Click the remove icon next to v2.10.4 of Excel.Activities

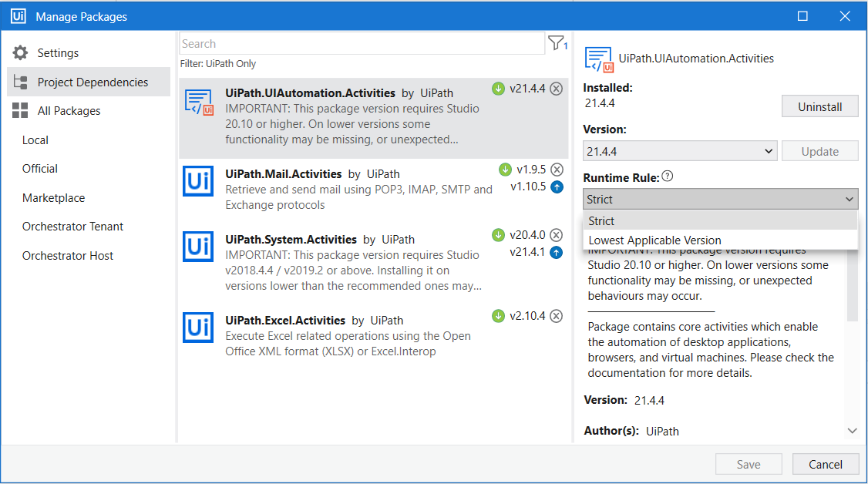coord(557,315)
